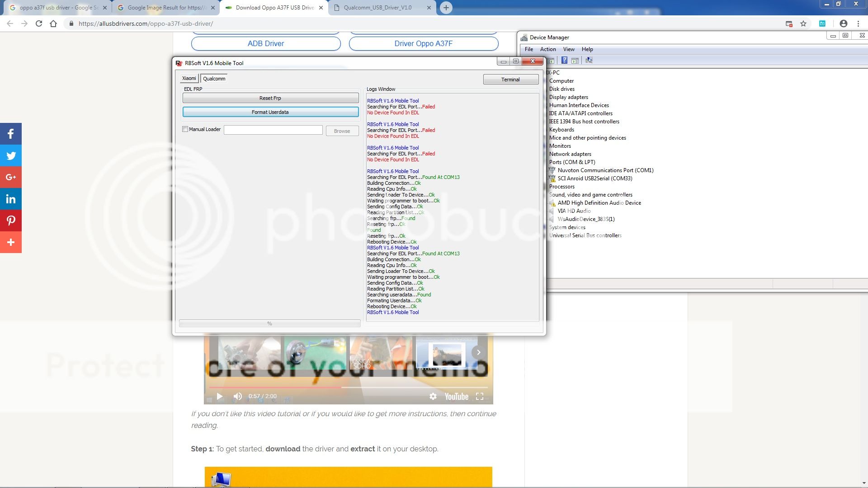Show next video thumbnails with the chevron

[x=478, y=352]
